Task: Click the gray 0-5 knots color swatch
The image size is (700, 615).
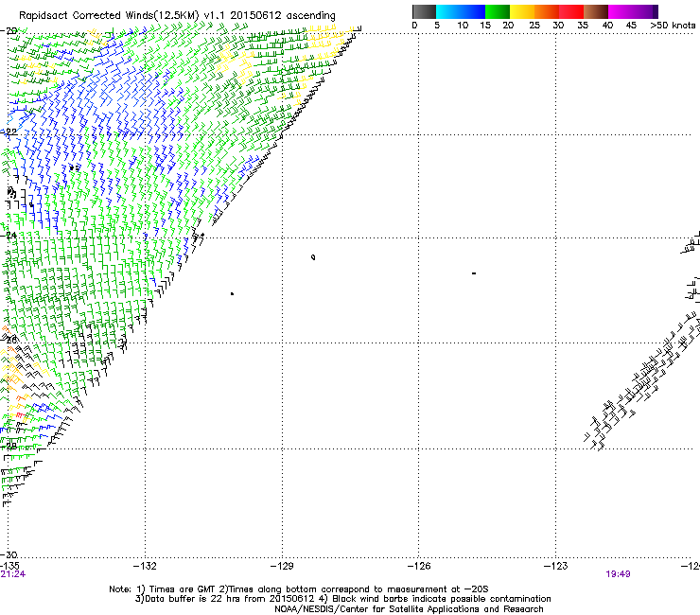Action: pos(424,11)
